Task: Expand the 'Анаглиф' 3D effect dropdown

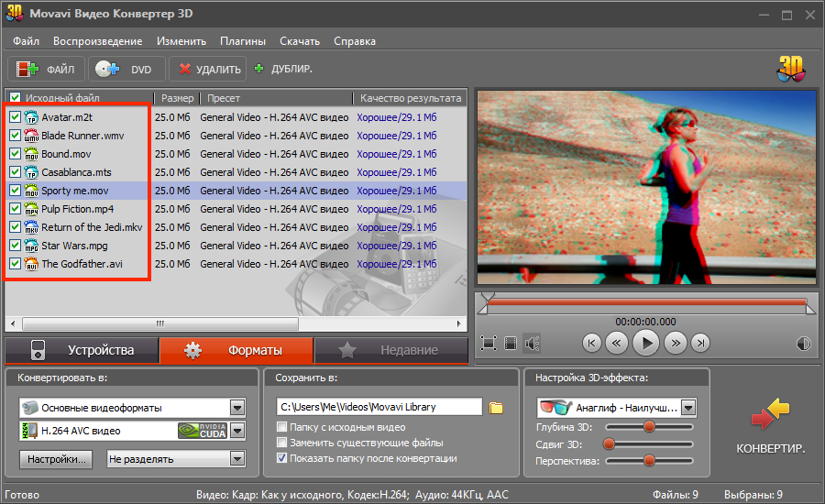Action: 688,408
